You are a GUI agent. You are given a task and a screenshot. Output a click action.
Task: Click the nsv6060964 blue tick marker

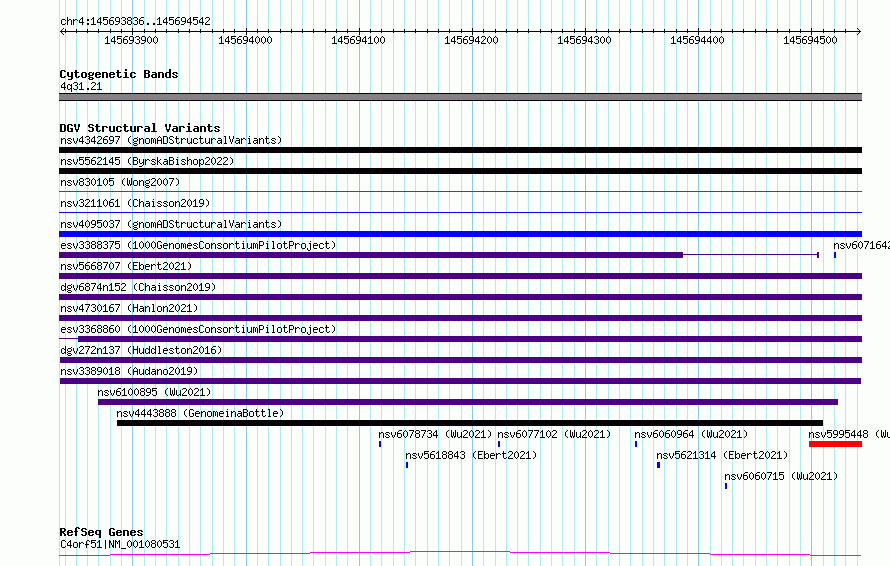636,444
